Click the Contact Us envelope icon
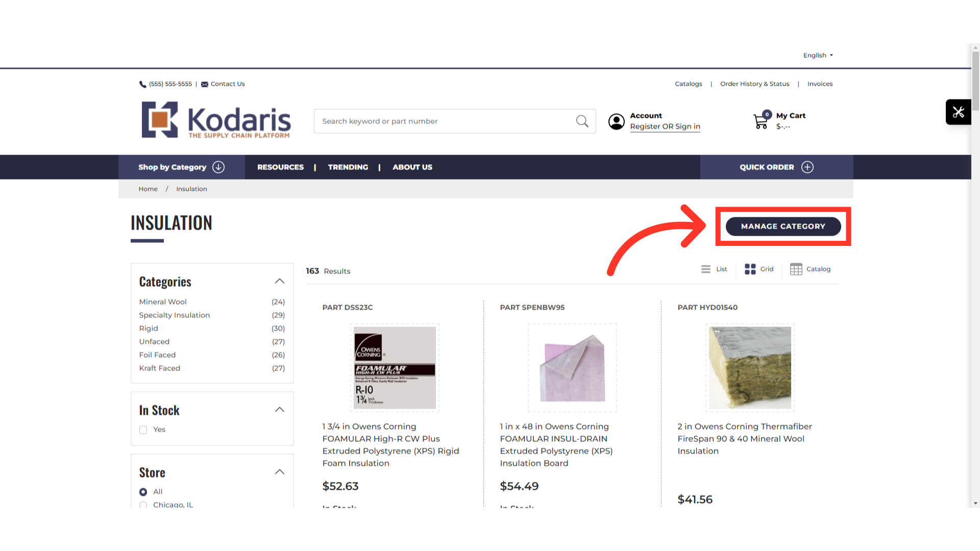The width and height of the screenshot is (980, 551). tap(205, 84)
